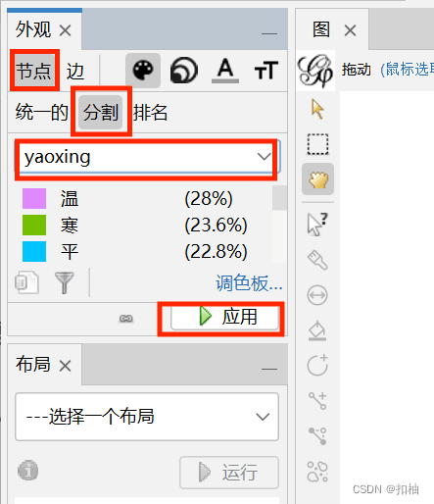This screenshot has width=434, height=504.
Task: Toggle the 节点 (nodes) button
Action: click(34, 71)
